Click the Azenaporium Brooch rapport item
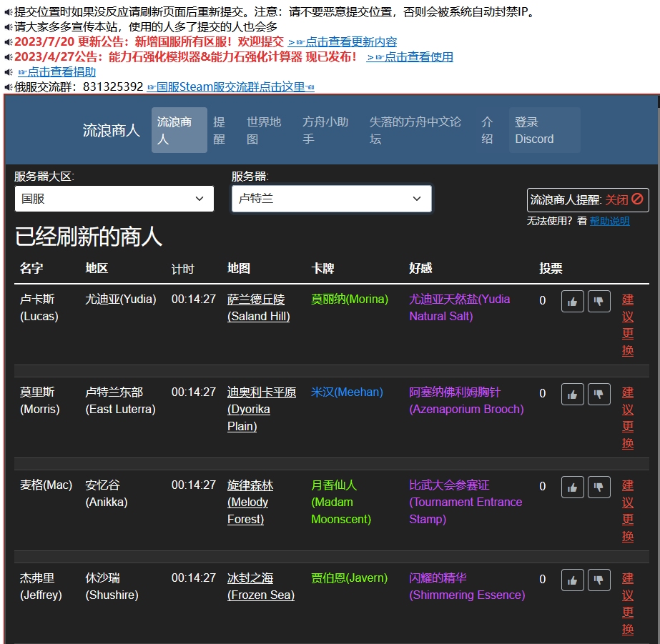The image size is (660, 644). 466,400
